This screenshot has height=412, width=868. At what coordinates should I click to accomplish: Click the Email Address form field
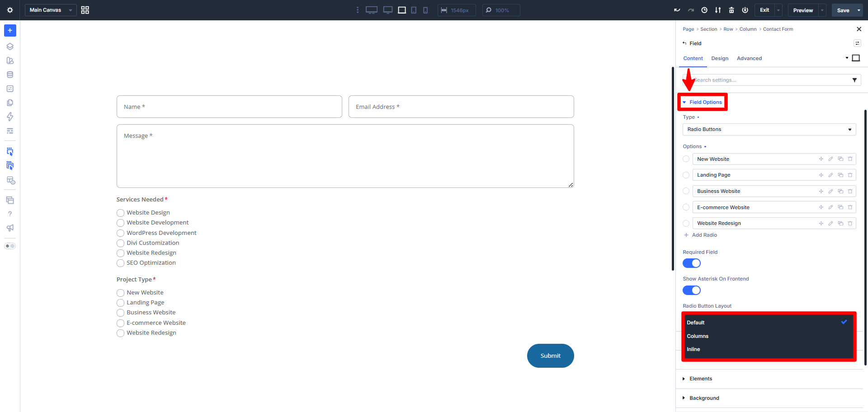tap(461, 107)
